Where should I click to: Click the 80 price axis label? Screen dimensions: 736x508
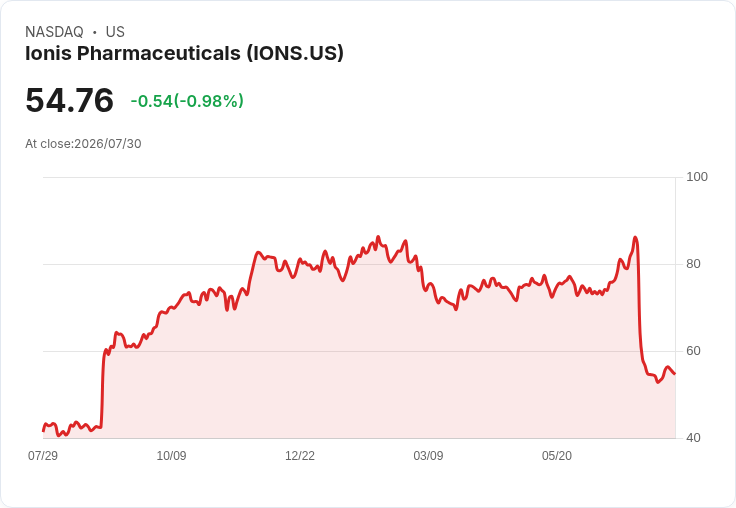[x=693, y=264]
